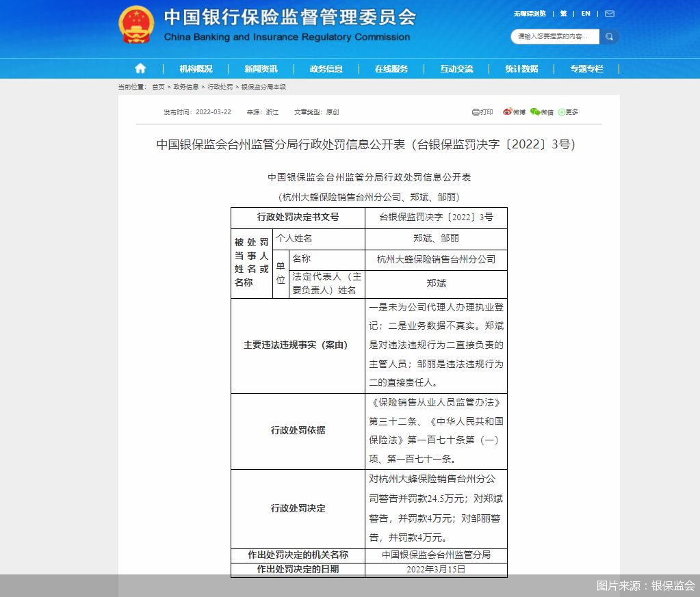Select the home icon in the navigation bar
Image resolution: width=700 pixels, height=597 pixels.
[x=140, y=68]
